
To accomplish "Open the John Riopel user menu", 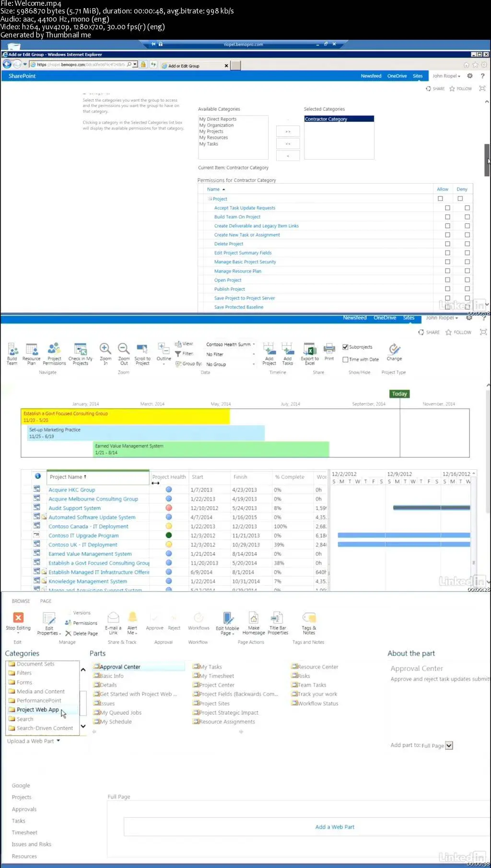I will (x=446, y=76).
